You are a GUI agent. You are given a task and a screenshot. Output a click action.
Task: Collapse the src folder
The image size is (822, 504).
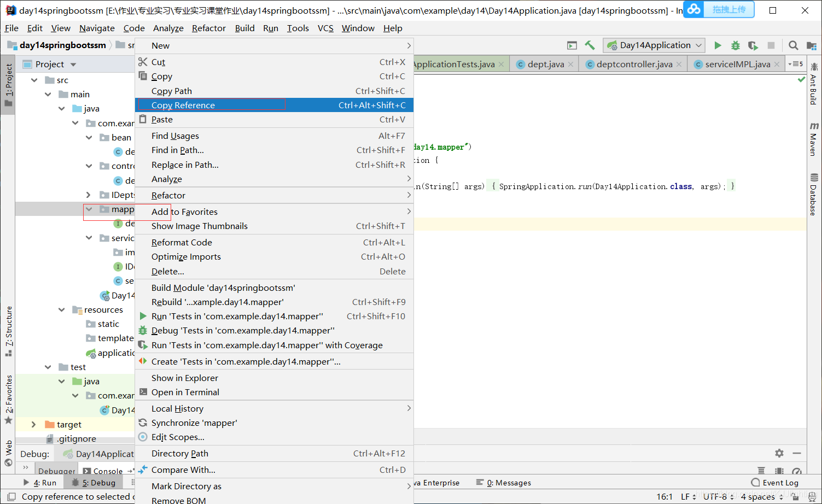pos(34,80)
